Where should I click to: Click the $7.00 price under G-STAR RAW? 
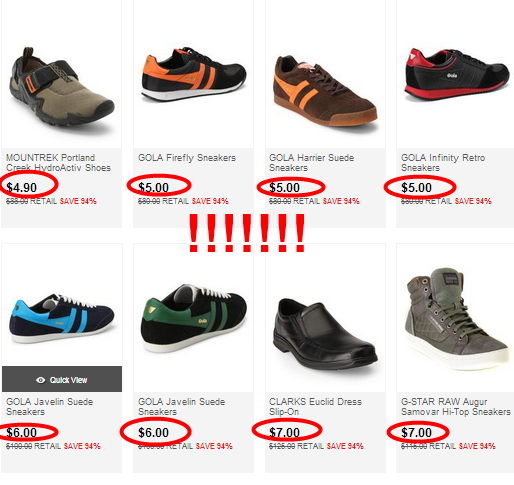pyautogui.click(x=416, y=433)
